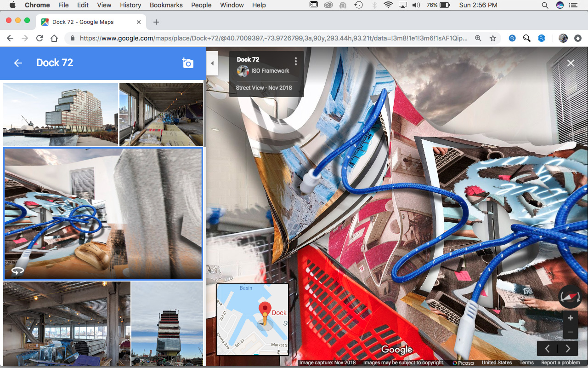Open the Bookmarks menu in menu bar
Image resolution: width=588 pixels, height=368 pixels.
click(x=166, y=5)
